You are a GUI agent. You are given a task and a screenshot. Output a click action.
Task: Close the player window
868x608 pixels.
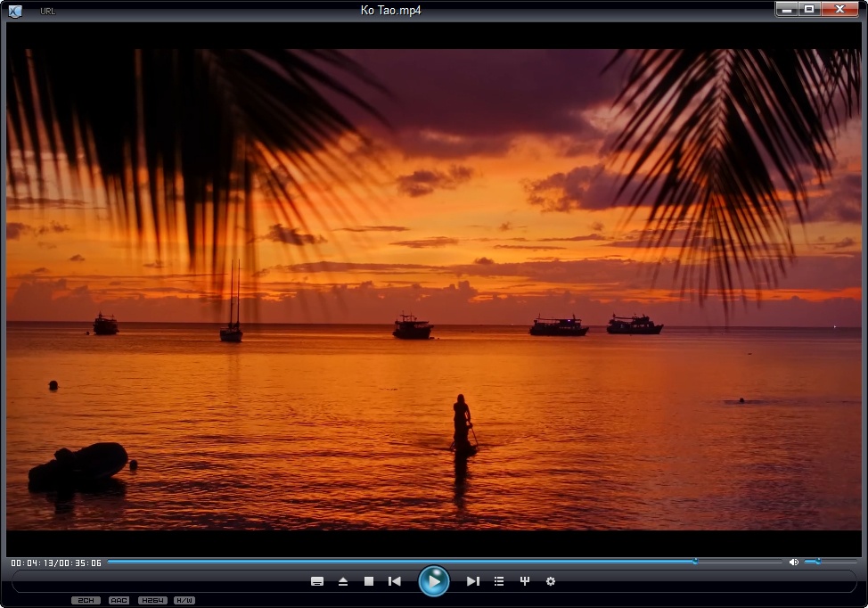point(839,9)
